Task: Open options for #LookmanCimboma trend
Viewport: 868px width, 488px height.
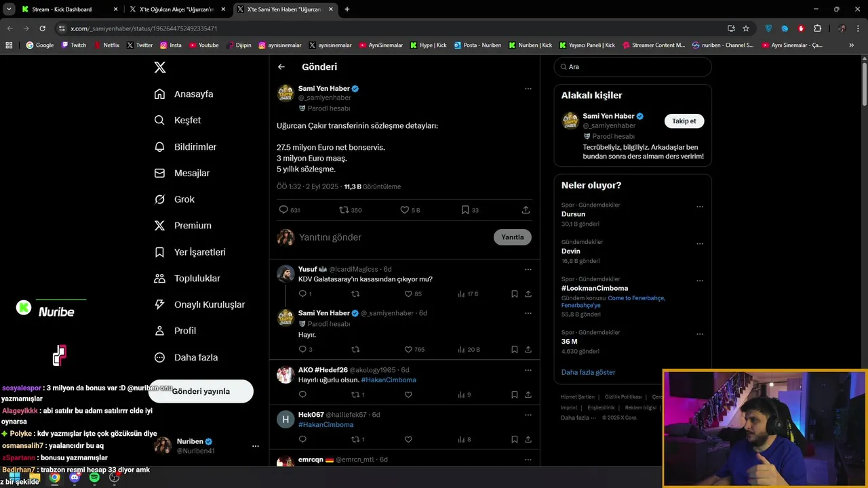Action: (x=700, y=281)
